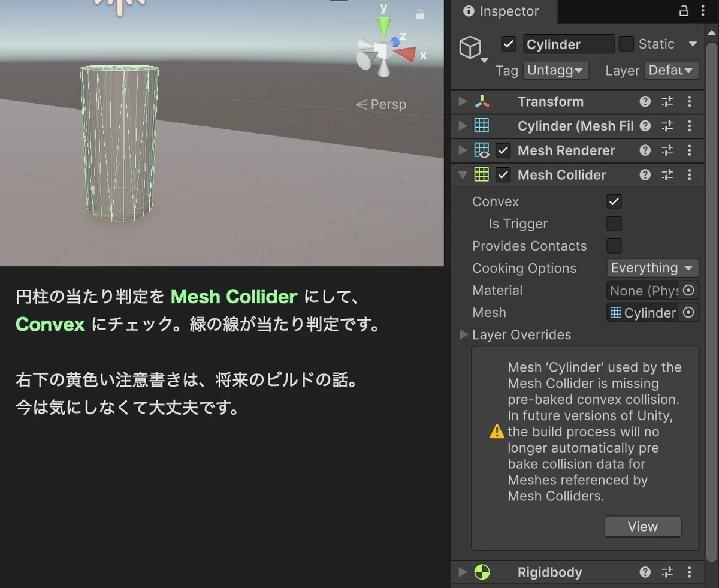719x588 pixels.
Task: Click the green Y axis gizmo cone
Action: (384, 27)
